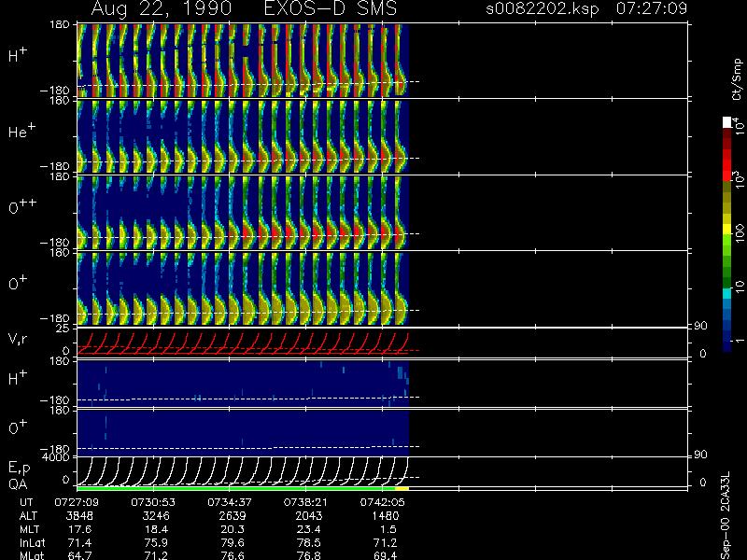Click the UT value '0730:53'

(153, 502)
